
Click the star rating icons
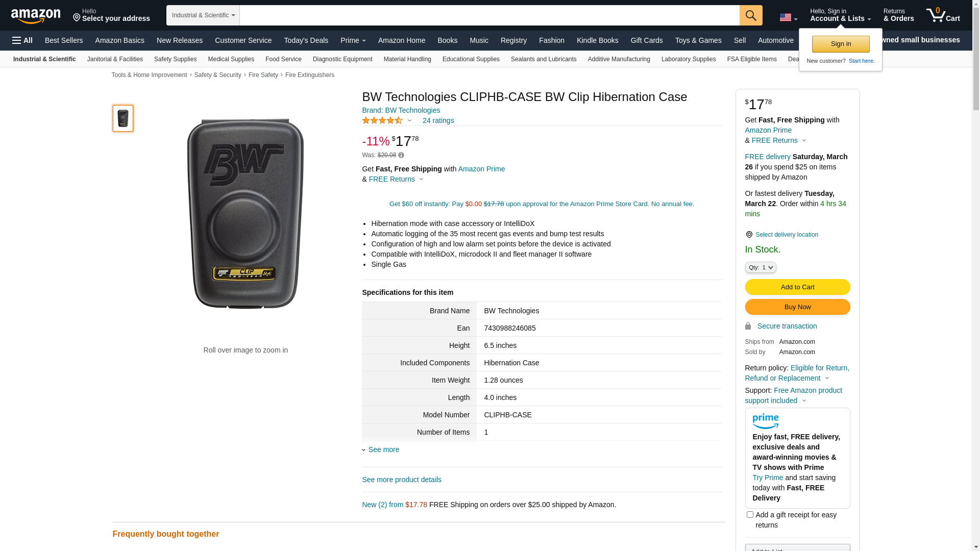pyautogui.click(x=382, y=120)
